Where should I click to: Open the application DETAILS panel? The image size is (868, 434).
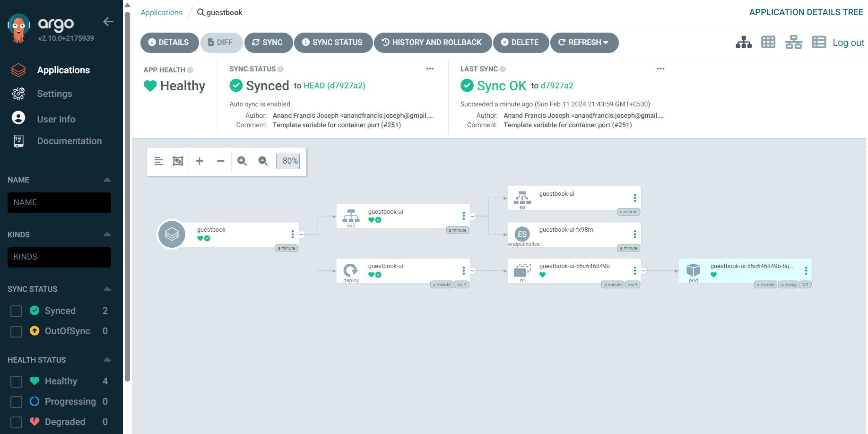pyautogui.click(x=169, y=43)
